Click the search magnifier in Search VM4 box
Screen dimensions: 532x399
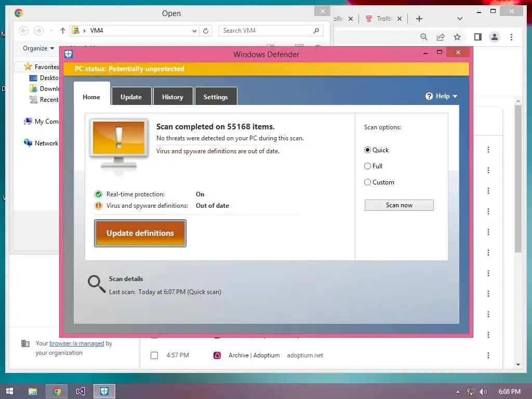(x=316, y=31)
